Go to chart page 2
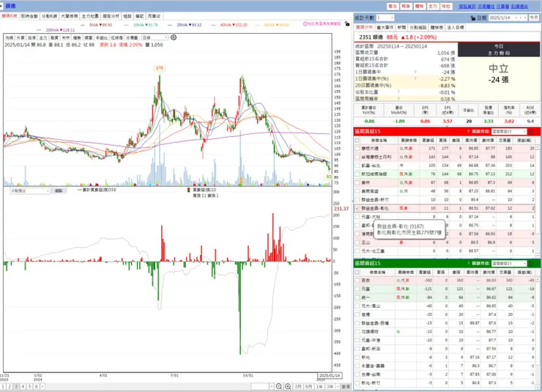This screenshot has height=392, width=542. [10, 386]
